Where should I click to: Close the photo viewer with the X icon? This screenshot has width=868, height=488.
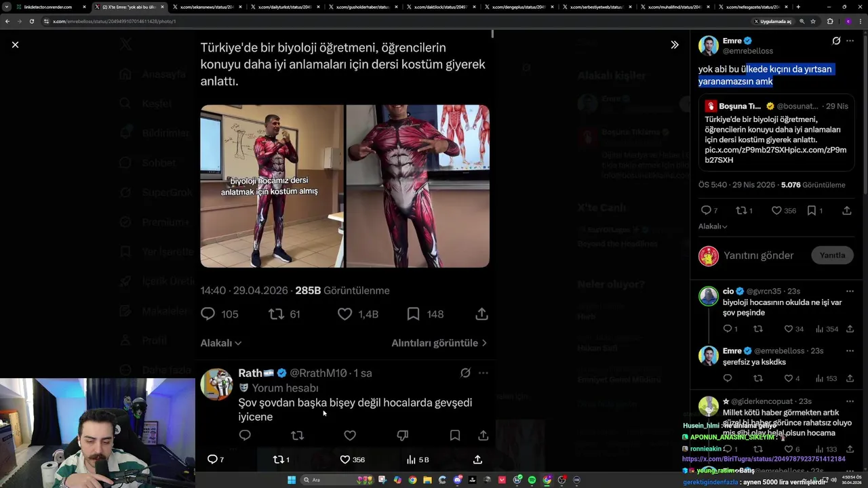[15, 45]
